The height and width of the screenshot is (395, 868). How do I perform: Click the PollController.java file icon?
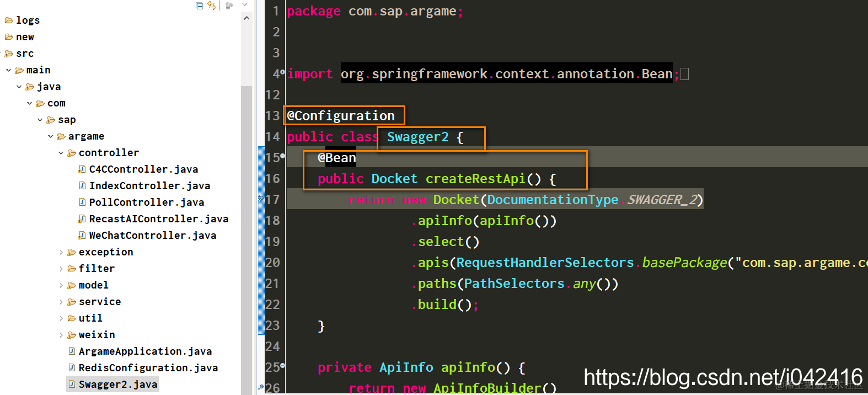point(82,202)
